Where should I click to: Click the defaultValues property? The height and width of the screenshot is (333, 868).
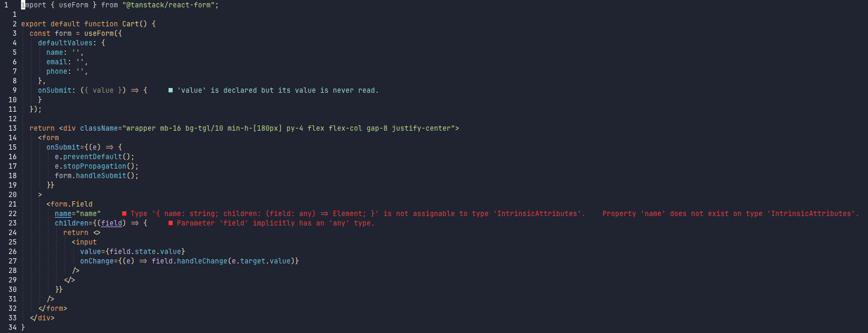click(x=65, y=43)
